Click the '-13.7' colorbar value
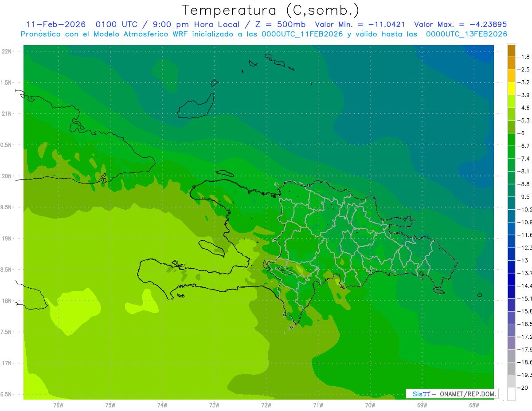532x411 pixels. [x=525, y=273]
